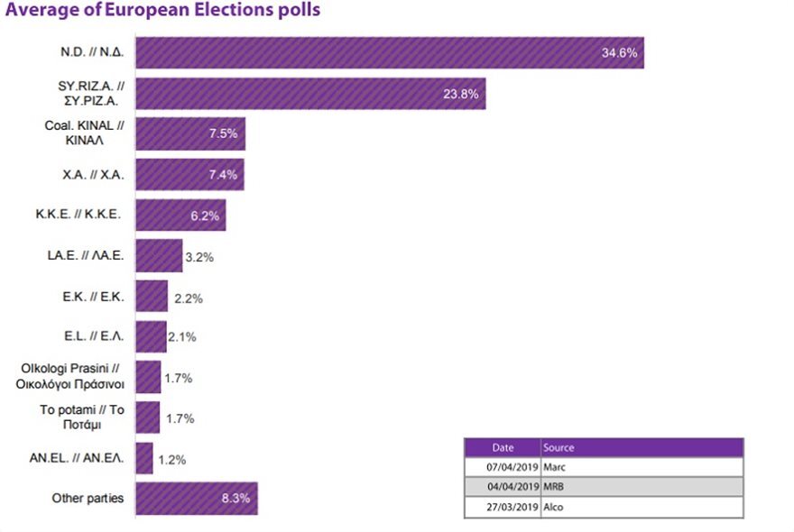The width and height of the screenshot is (794, 532).
Task: Select the Coal. KINAL 7.5% bar
Action: click(190, 133)
